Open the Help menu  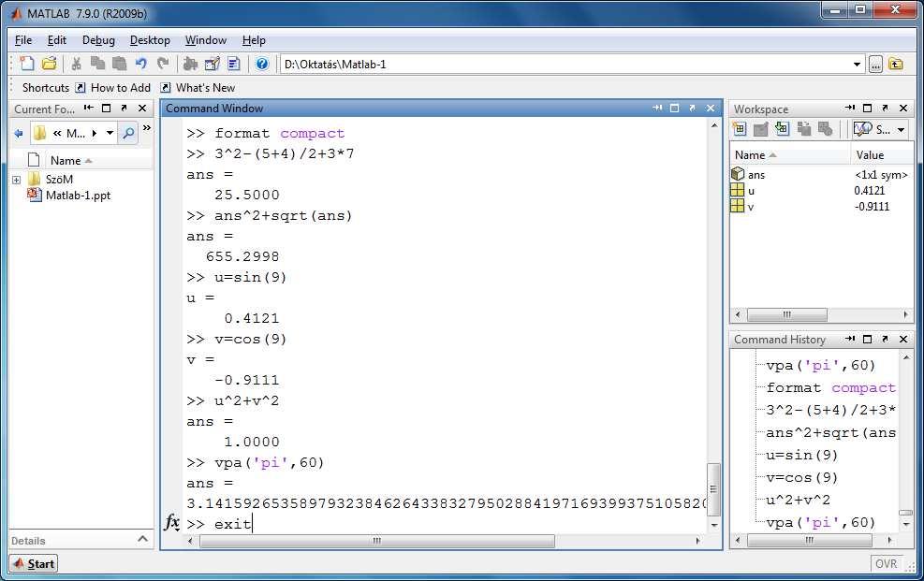coord(254,40)
